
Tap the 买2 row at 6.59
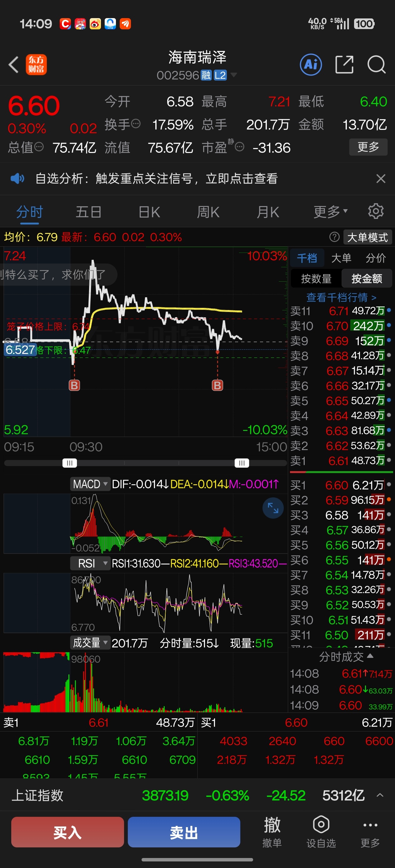click(341, 500)
